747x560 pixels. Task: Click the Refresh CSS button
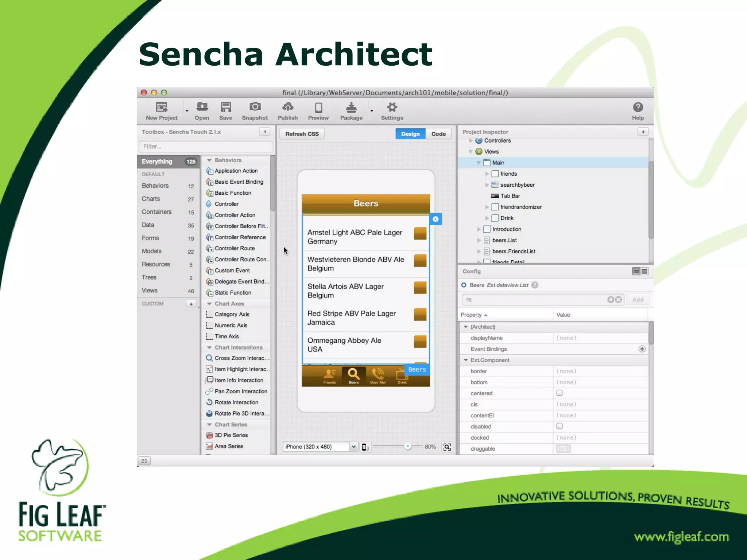click(302, 134)
